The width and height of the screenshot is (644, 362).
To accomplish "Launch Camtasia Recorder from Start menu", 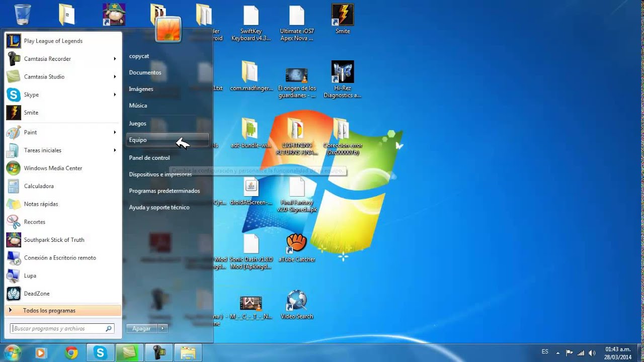I will pos(63,59).
